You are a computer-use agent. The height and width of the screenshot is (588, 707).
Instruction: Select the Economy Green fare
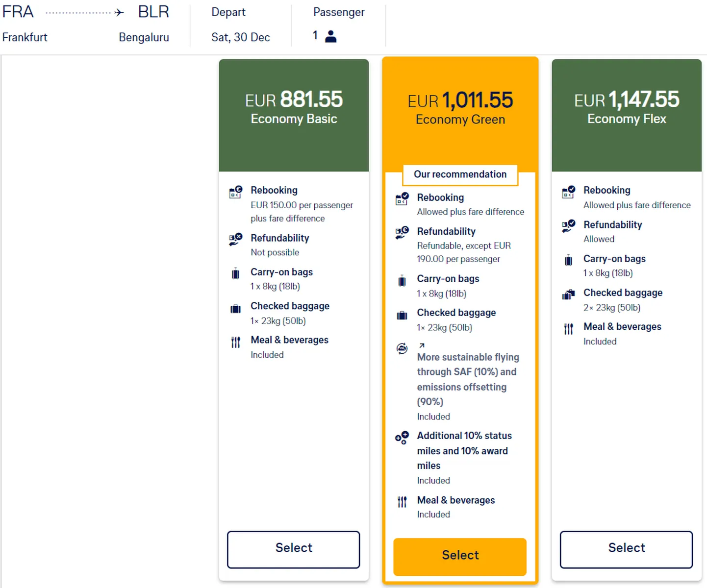460,557
